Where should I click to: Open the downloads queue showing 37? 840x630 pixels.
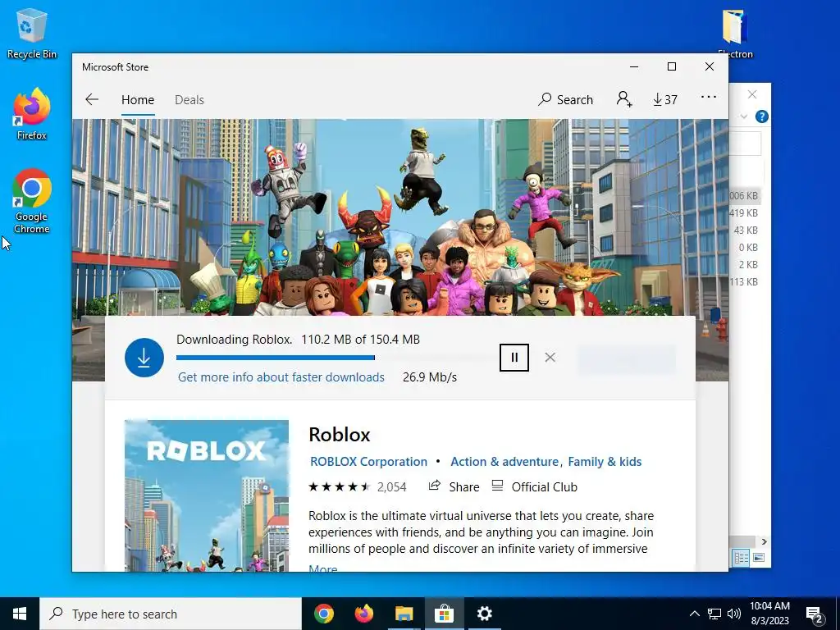[x=664, y=99]
